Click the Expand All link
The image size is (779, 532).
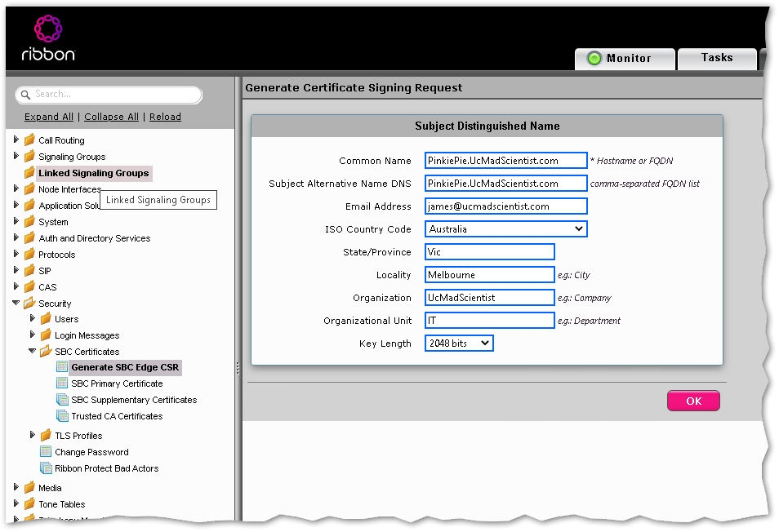[49, 117]
